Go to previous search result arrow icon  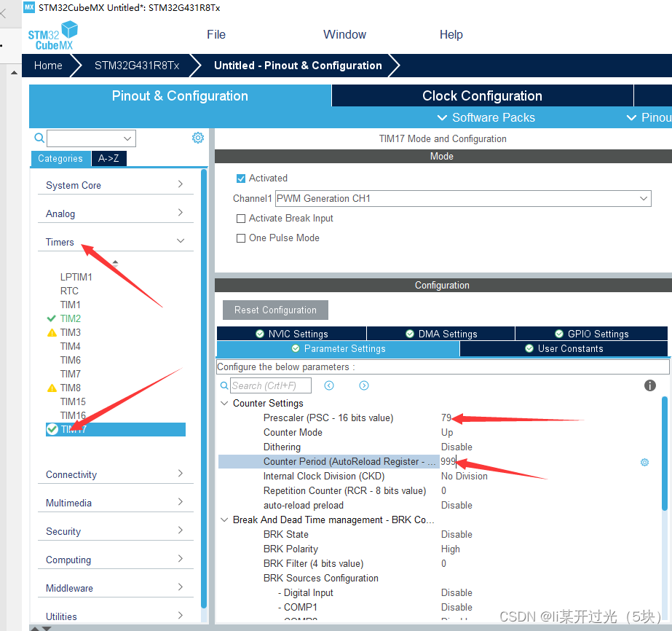tap(329, 385)
